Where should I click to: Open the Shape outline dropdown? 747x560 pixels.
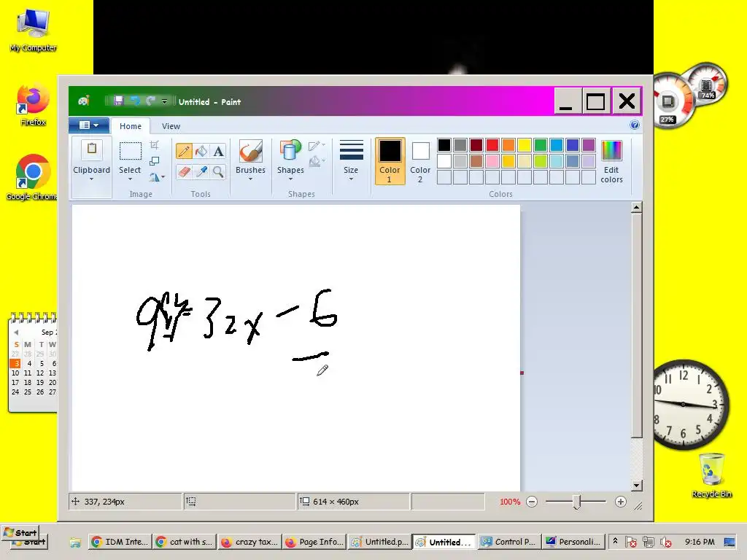point(317,146)
